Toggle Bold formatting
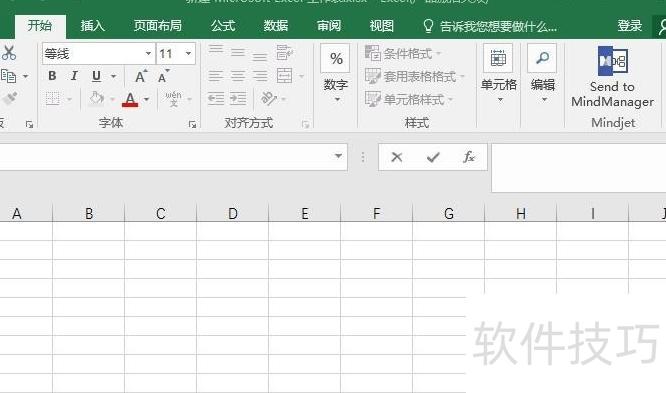This screenshot has height=393, width=666. 52,76
